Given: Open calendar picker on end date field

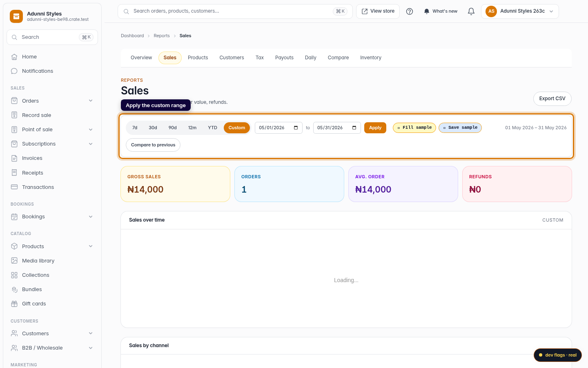Looking at the screenshot, I should click(x=354, y=128).
